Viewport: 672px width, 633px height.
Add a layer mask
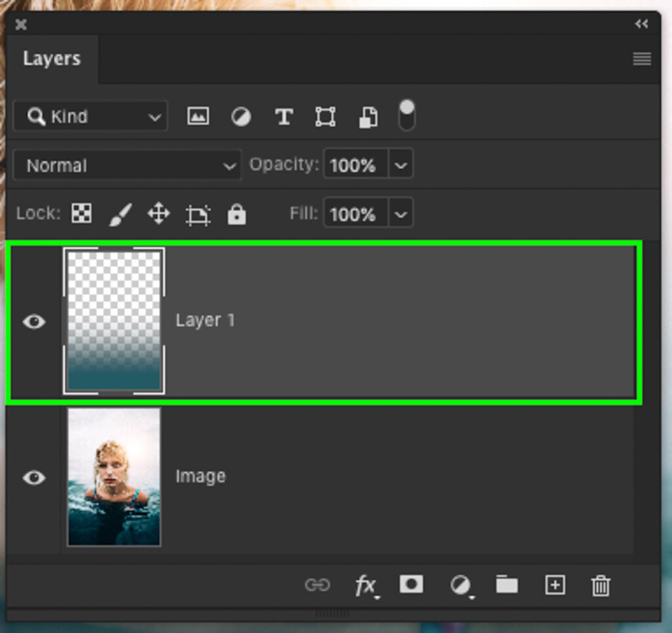click(411, 584)
